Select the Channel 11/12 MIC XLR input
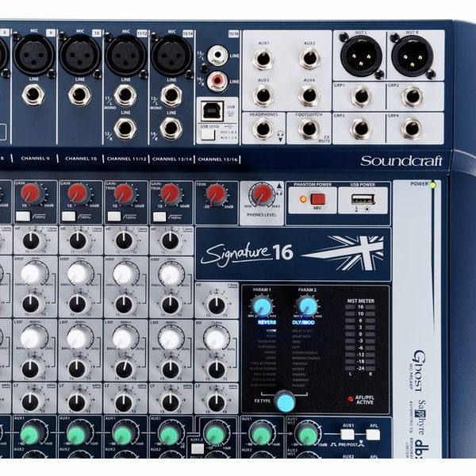The image size is (476, 476). 125,56
